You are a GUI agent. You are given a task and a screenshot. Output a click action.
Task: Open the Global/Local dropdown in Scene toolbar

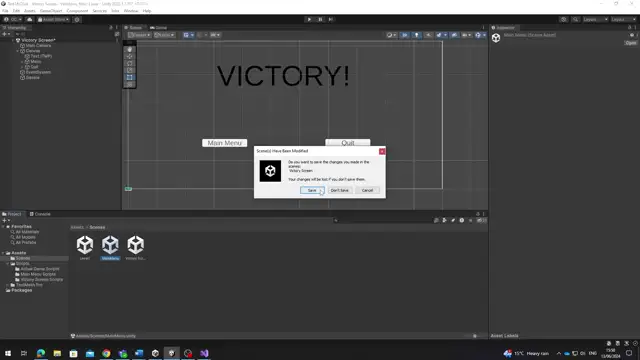tap(164, 35)
